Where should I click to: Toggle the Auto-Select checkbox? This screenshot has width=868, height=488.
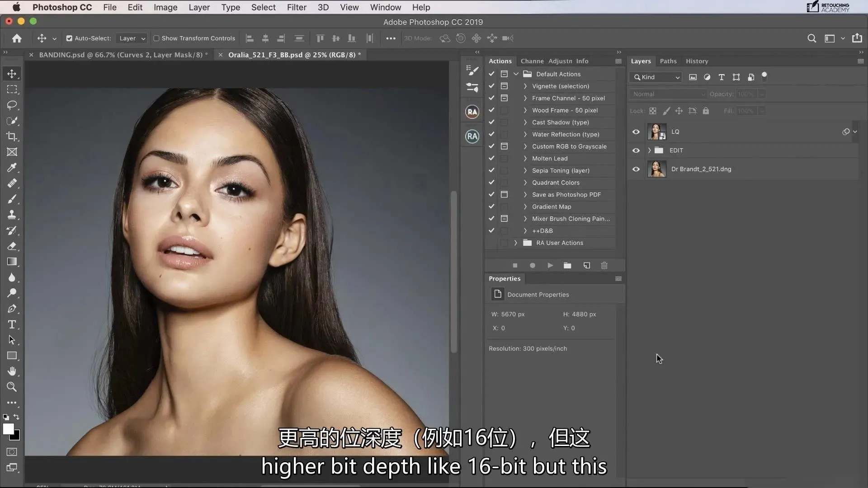point(69,38)
